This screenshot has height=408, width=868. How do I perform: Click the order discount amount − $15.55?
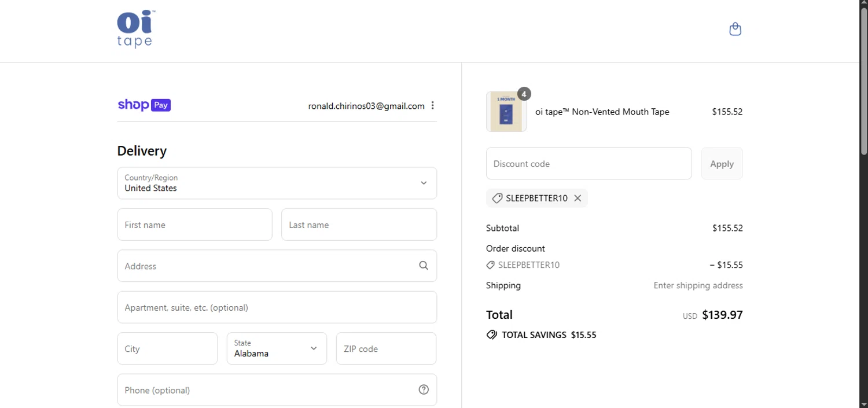point(726,265)
